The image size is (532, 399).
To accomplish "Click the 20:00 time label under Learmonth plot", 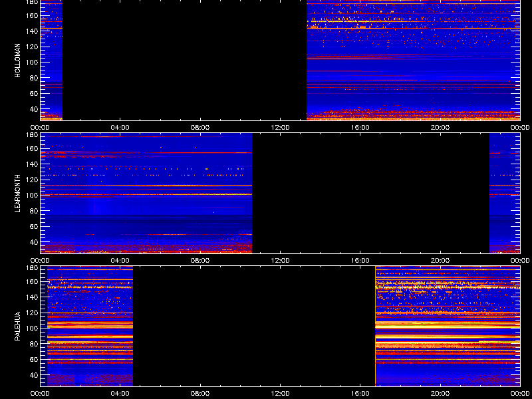I will pos(440,261).
